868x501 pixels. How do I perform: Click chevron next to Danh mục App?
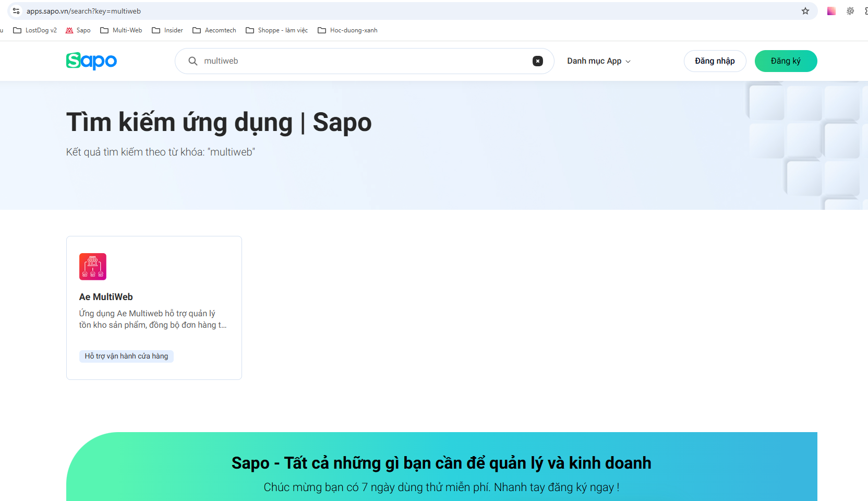[x=628, y=62]
